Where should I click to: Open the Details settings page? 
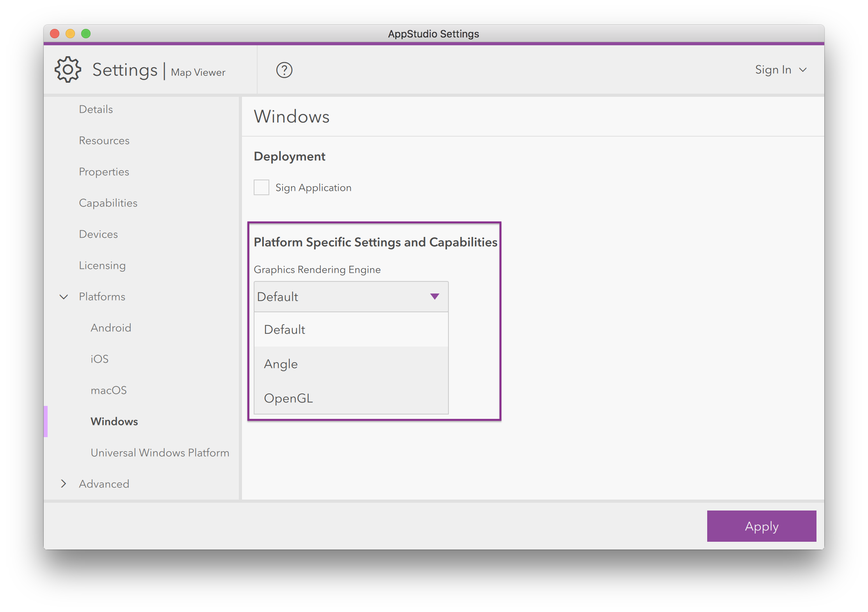coord(96,109)
